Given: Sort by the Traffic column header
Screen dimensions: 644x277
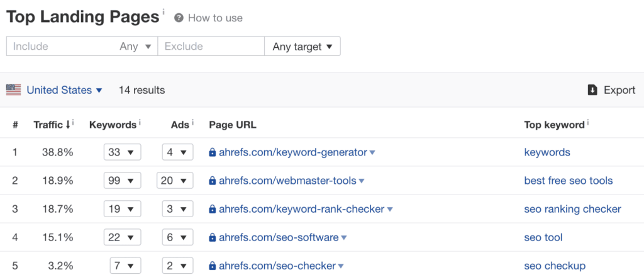Looking at the screenshot, I should point(52,125).
